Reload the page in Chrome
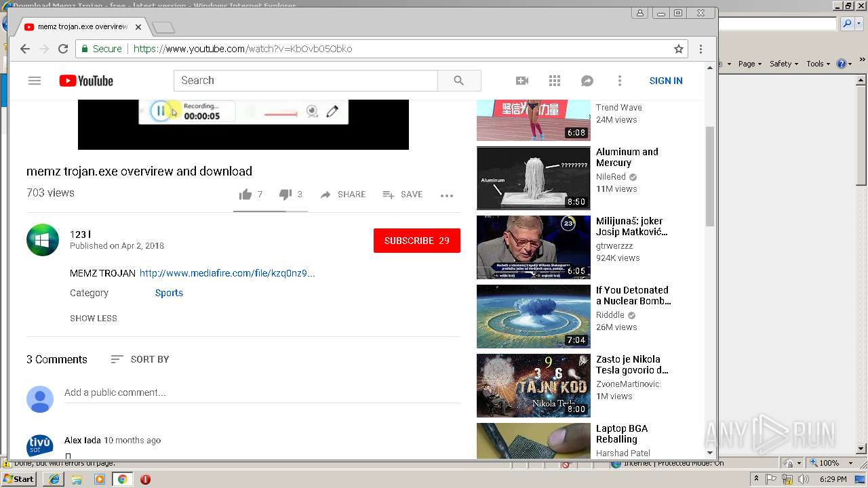The image size is (868, 488). [63, 49]
